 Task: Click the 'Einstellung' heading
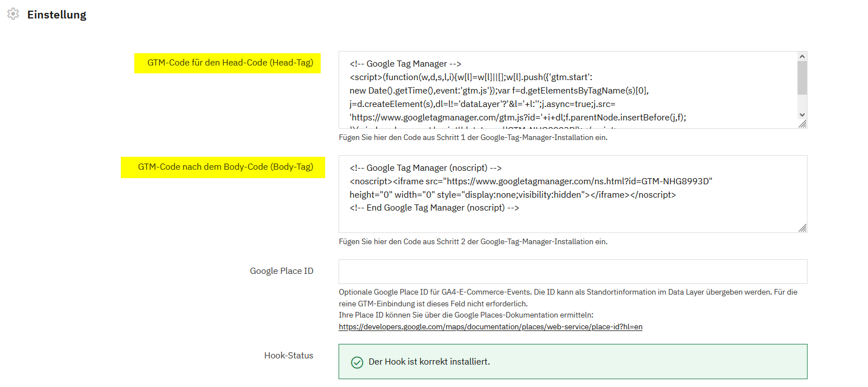(57, 15)
